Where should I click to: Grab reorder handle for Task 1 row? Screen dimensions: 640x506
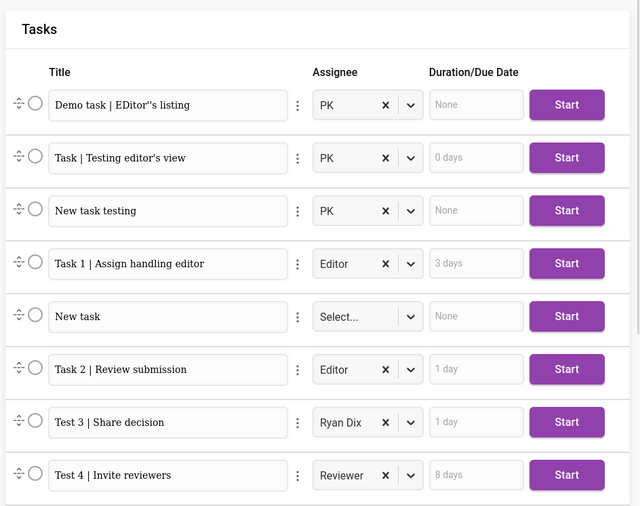pos(18,262)
